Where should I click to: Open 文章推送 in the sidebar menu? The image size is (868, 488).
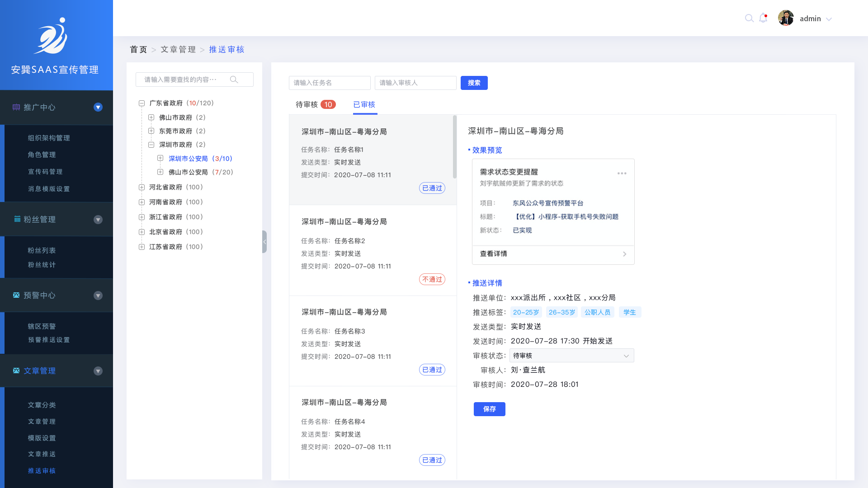pyautogui.click(x=42, y=454)
